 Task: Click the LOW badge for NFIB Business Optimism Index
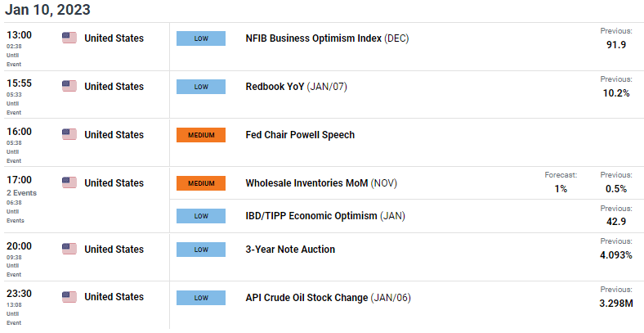(x=201, y=38)
